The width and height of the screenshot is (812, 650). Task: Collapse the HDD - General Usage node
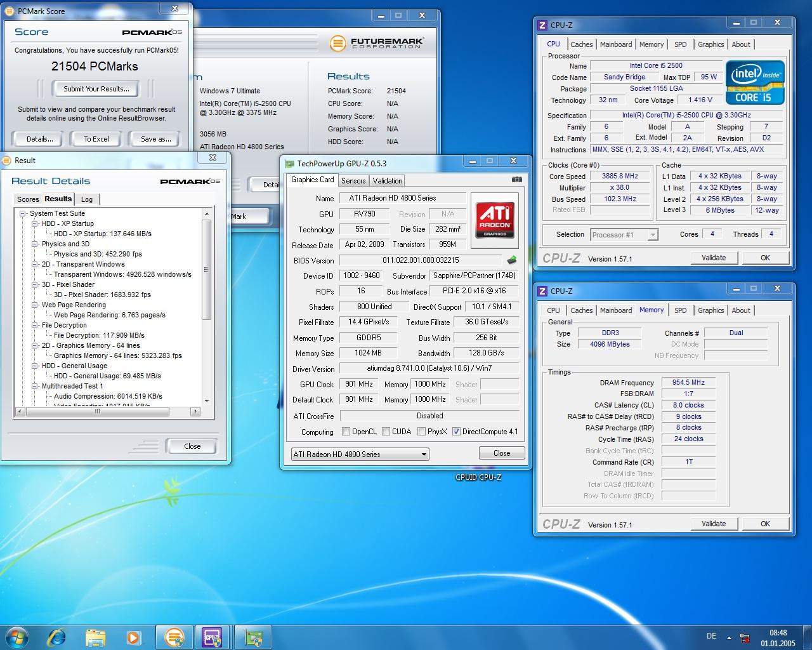[x=35, y=366]
